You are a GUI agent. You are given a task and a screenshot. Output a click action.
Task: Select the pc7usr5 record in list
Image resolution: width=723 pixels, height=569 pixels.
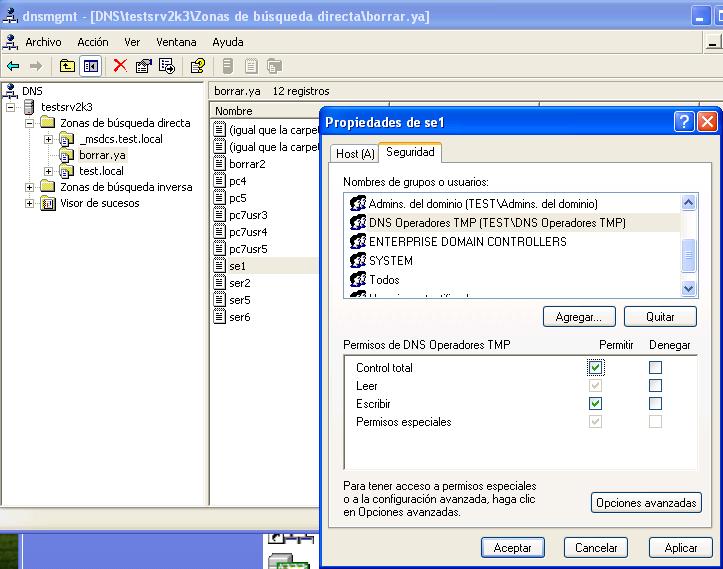point(248,249)
